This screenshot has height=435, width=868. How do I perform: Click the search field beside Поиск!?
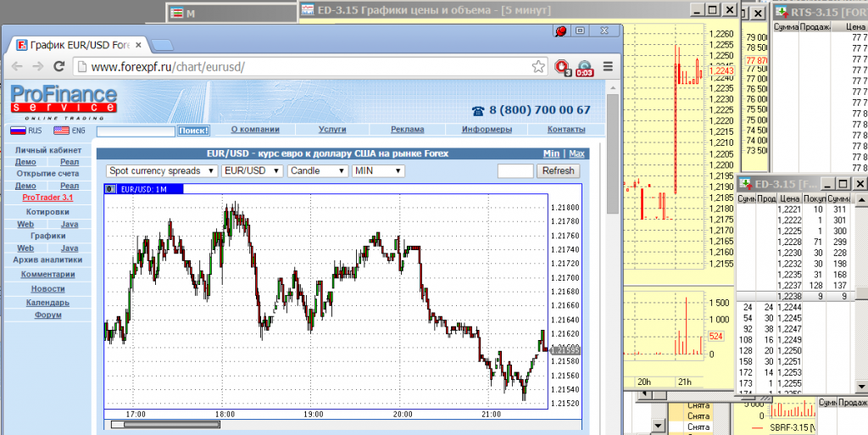pyautogui.click(x=135, y=131)
